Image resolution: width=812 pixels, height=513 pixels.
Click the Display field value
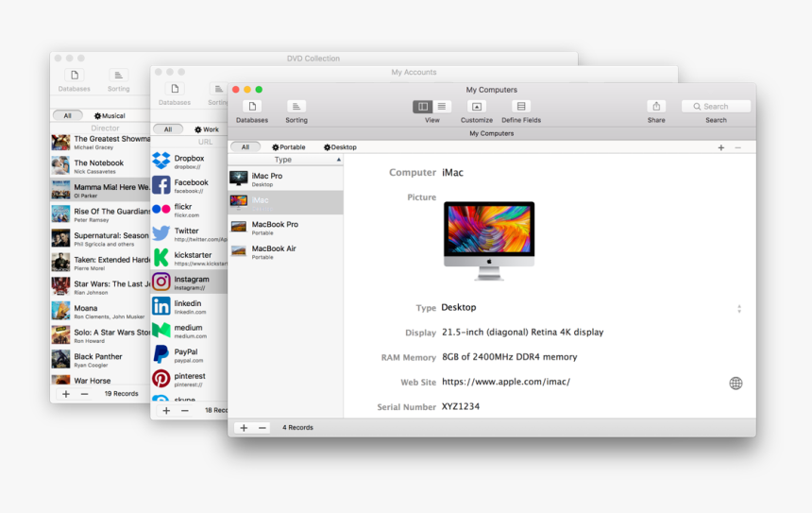[x=522, y=333]
